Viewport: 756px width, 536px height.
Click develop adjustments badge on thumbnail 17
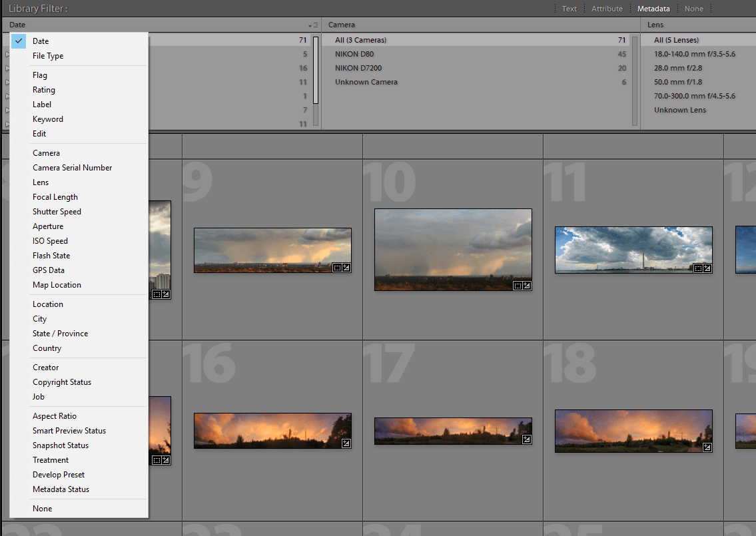(x=526, y=439)
